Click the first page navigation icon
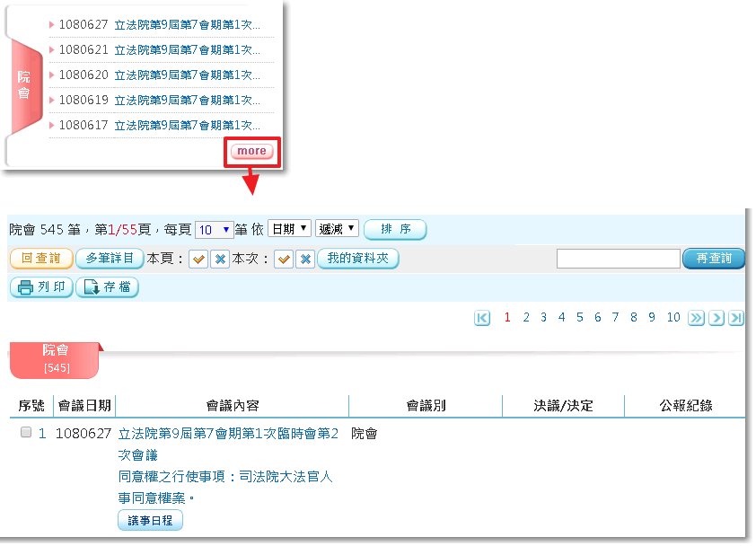This screenshot has height=546, width=756. coord(482,318)
